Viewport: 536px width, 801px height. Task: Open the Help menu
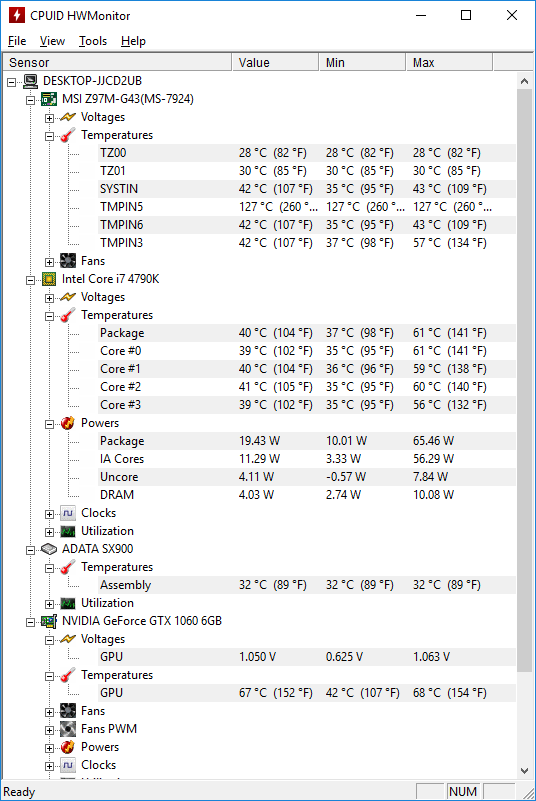(133, 41)
